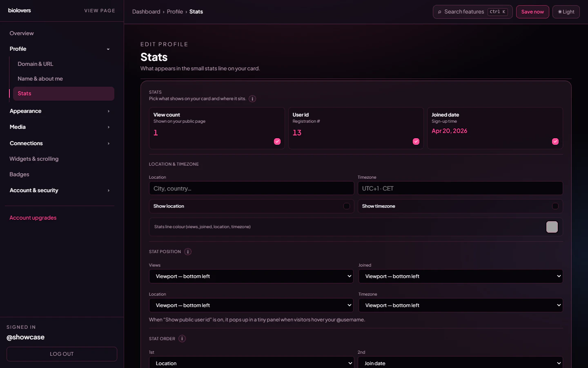
Task: Switch to Light mode
Action: coord(566,12)
